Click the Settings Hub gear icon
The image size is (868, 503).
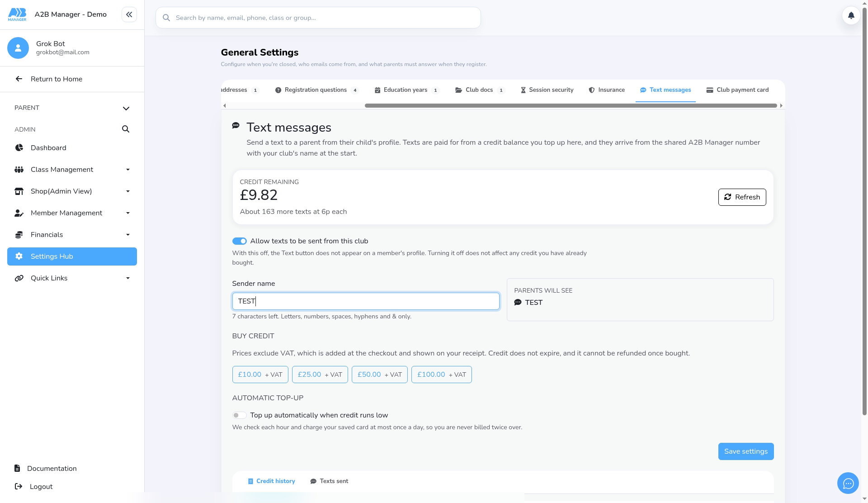pyautogui.click(x=19, y=256)
